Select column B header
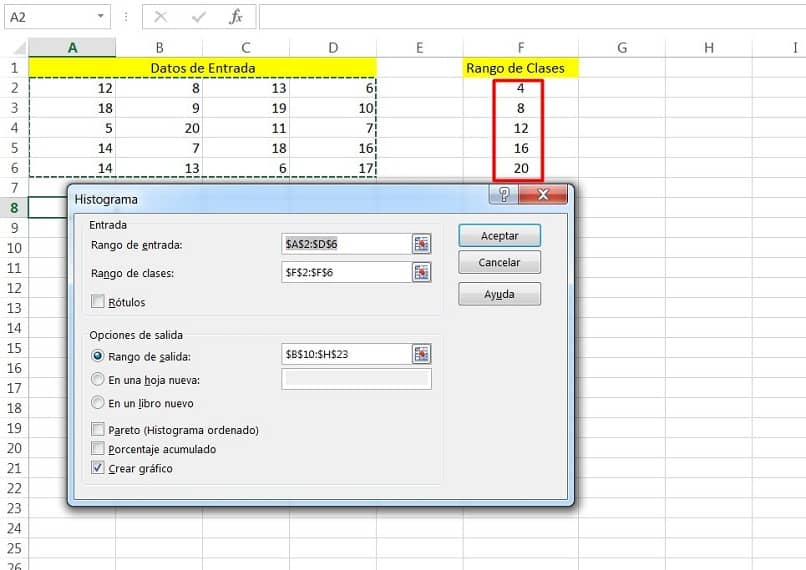Screen dimensions: 806x570 (159, 48)
